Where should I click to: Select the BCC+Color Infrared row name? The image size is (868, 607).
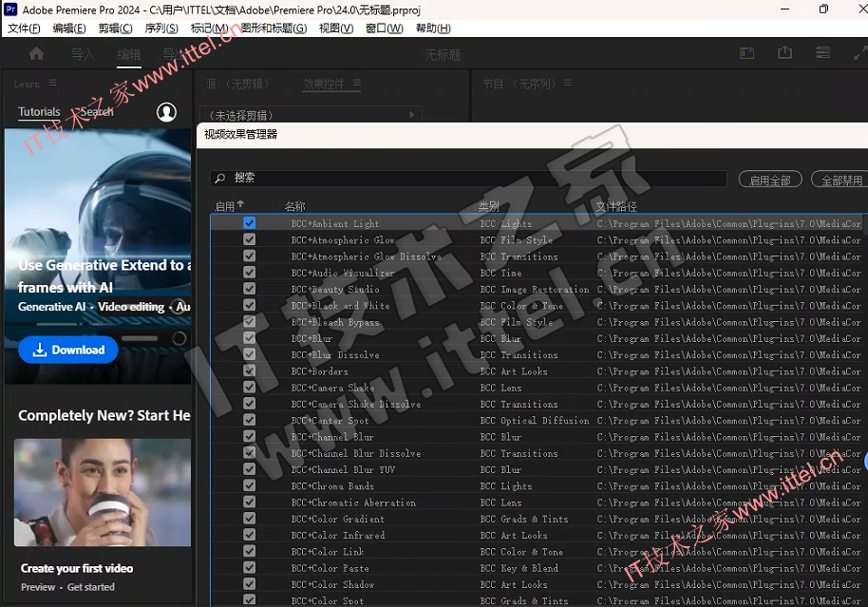[338, 535]
